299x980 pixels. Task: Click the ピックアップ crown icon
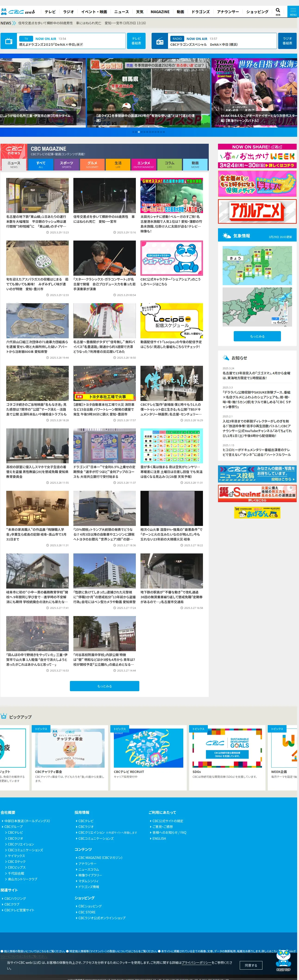(x=4, y=716)
